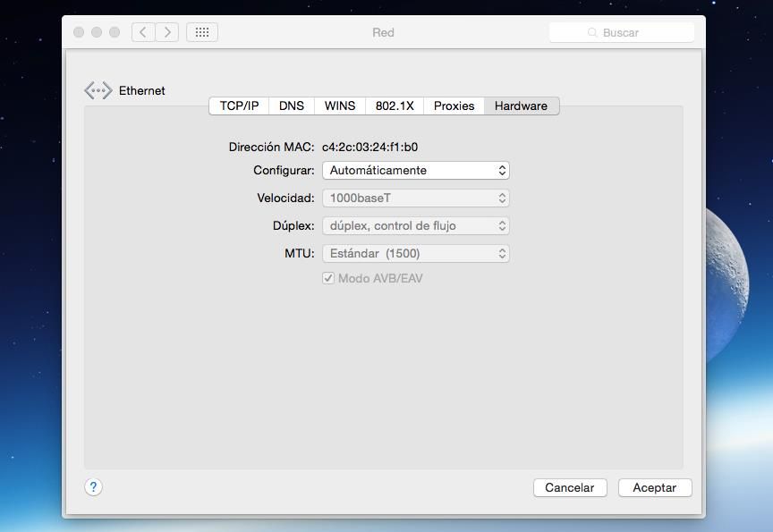This screenshot has width=773, height=532.
Task: Open the Configurar dropdown set to Automáticamente
Action: 416,171
